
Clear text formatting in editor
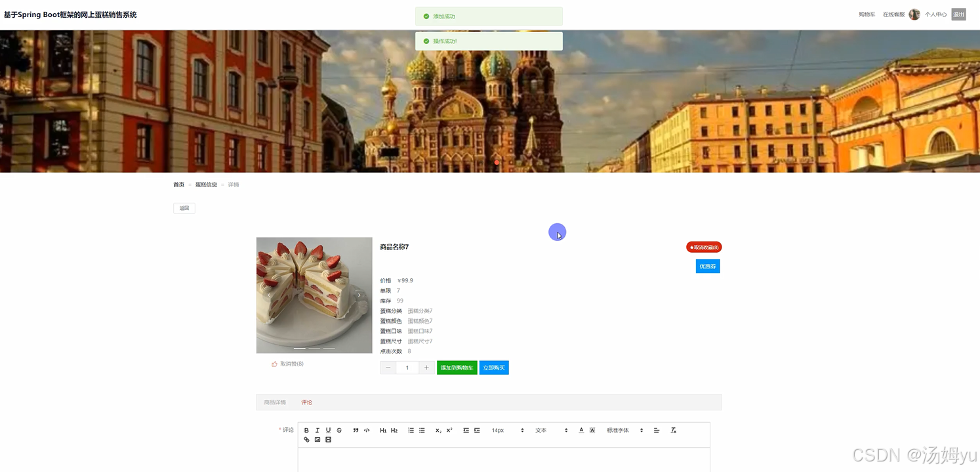pyautogui.click(x=673, y=431)
